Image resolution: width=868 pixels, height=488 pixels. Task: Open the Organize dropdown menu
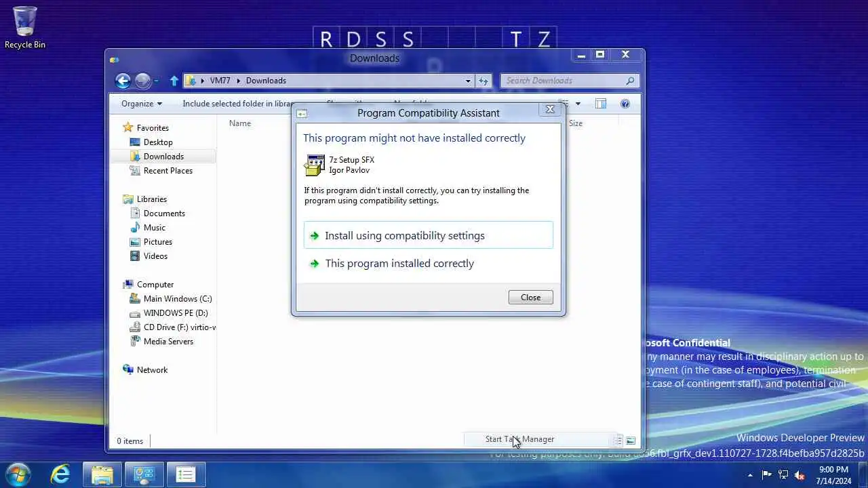(141, 104)
